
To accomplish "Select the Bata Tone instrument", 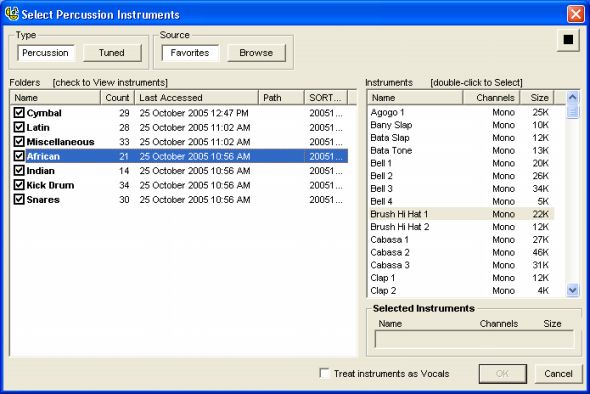I will pyautogui.click(x=461, y=151).
